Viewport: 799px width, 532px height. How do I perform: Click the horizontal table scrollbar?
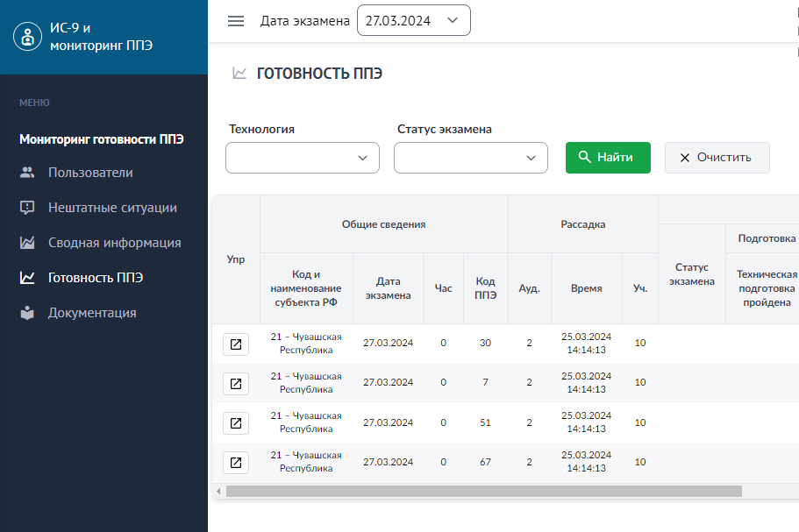tap(484, 492)
